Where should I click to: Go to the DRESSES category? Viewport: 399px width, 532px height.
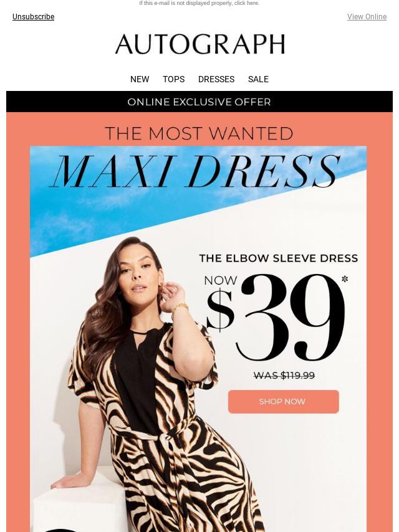pos(216,79)
